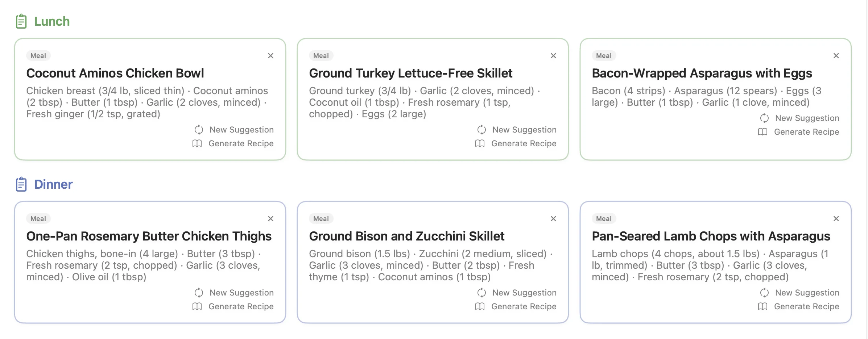Select the clipboard icon next to Dinner
Screen dimensions: 868x339
(21, 184)
